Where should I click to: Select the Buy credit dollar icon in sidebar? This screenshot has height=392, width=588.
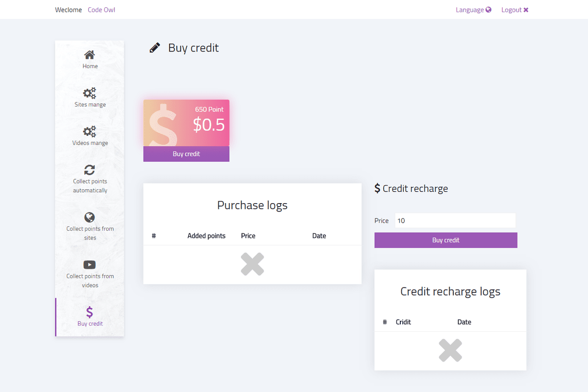point(90,311)
